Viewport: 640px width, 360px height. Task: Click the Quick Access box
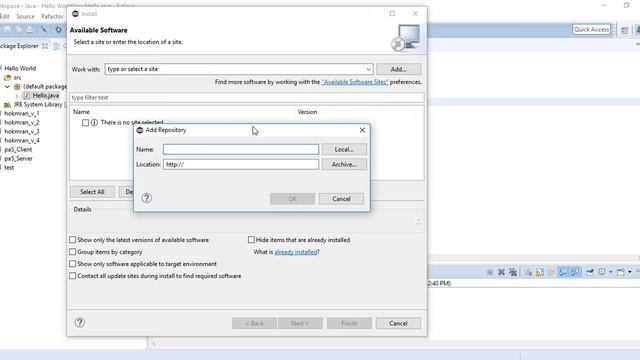tap(591, 29)
